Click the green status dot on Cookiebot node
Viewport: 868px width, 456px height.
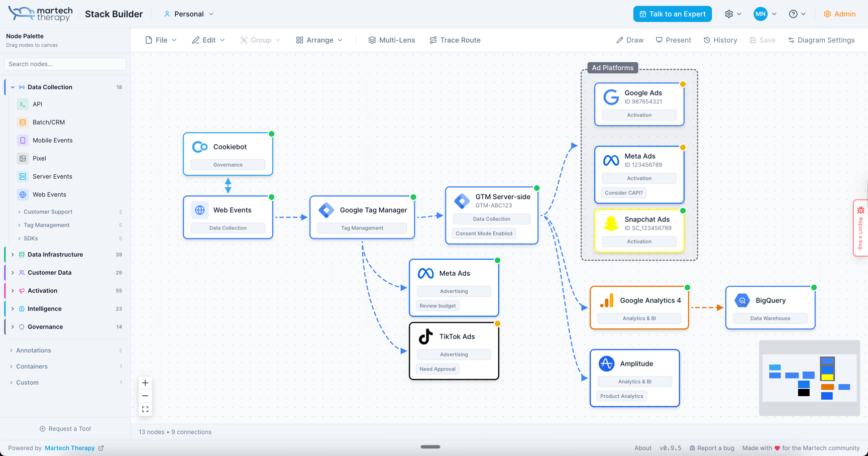[x=271, y=134]
